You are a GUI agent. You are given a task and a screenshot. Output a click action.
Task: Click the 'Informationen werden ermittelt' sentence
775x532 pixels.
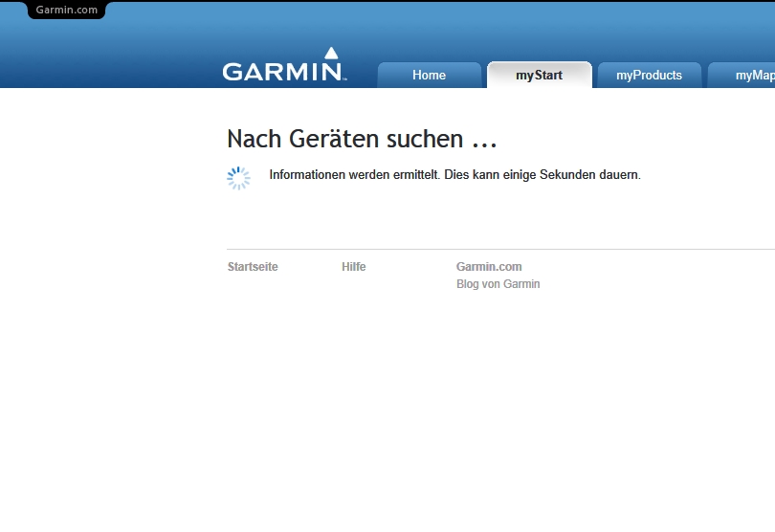coord(355,175)
